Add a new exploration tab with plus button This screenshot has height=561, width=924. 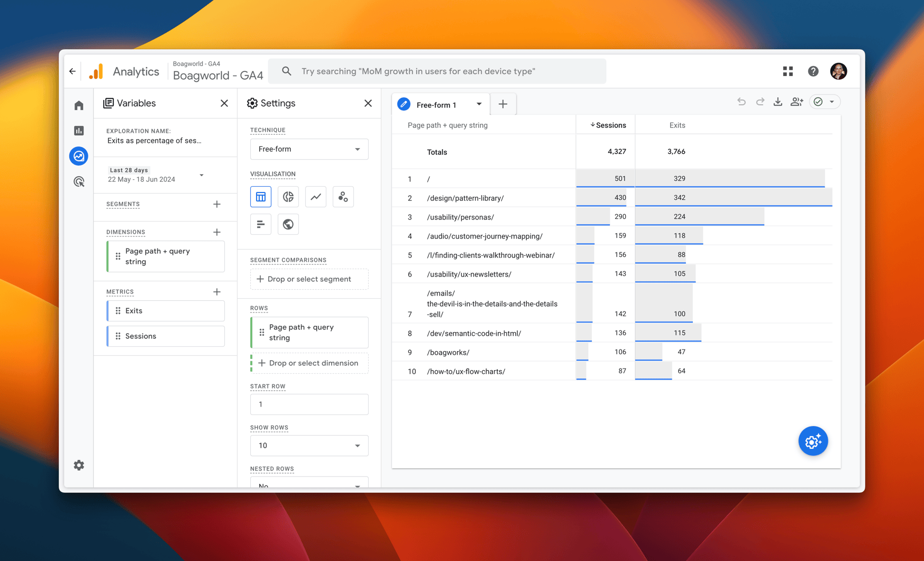click(x=502, y=104)
